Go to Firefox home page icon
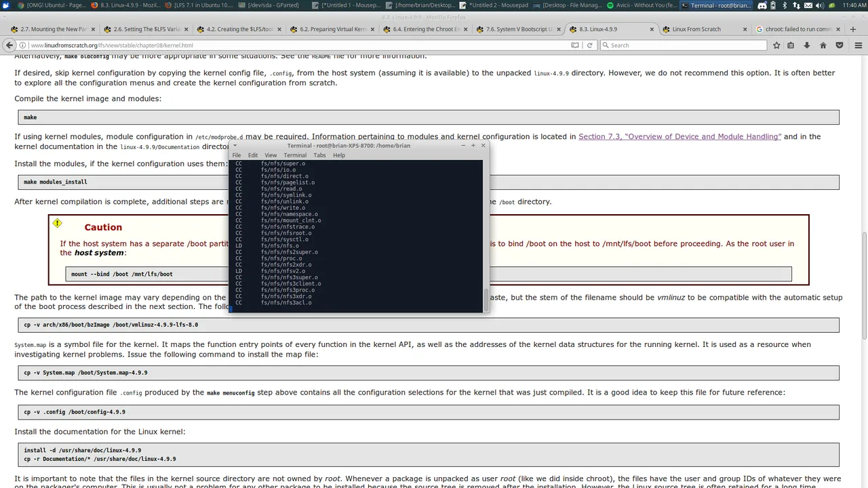This screenshot has height=488, width=868. pyautogui.click(x=823, y=45)
